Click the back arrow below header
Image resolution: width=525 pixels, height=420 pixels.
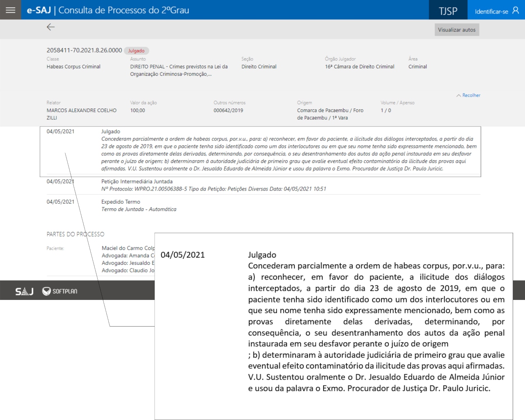tap(51, 27)
